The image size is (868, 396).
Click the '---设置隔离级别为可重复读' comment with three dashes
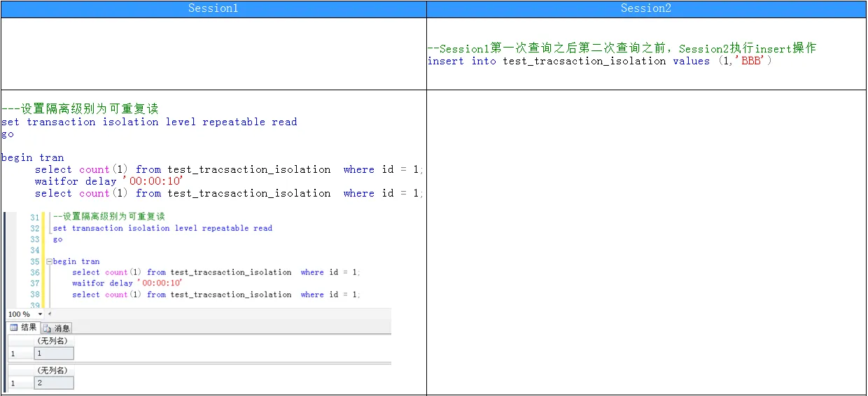tap(80, 108)
